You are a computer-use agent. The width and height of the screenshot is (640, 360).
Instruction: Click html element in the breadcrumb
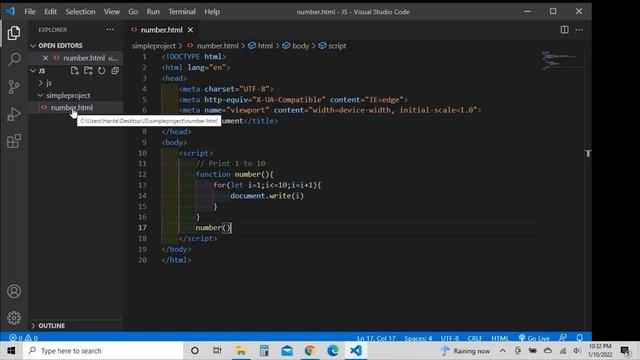(x=265, y=46)
